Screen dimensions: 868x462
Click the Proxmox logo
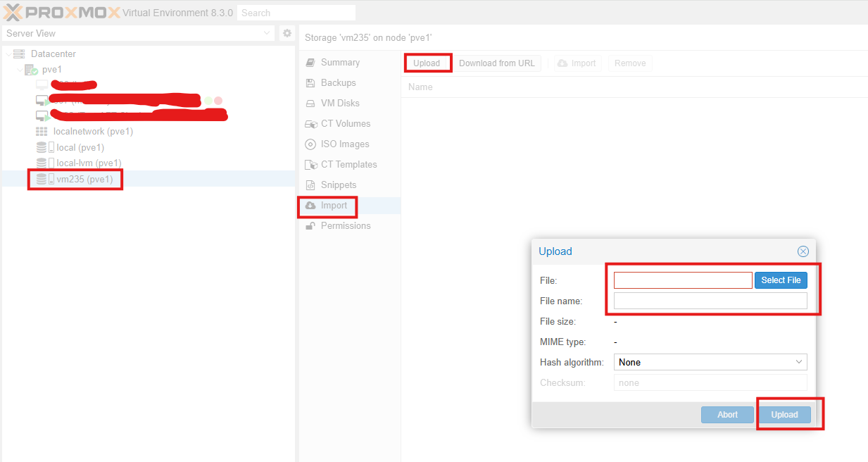(x=61, y=13)
